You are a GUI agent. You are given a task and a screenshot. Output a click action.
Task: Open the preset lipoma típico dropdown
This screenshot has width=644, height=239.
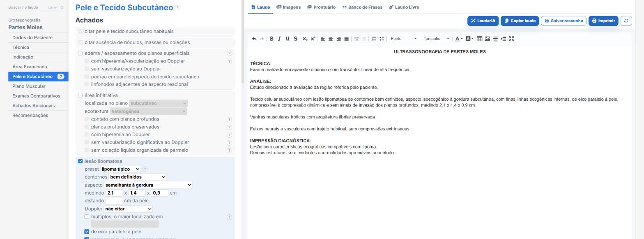pyautogui.click(x=120, y=169)
